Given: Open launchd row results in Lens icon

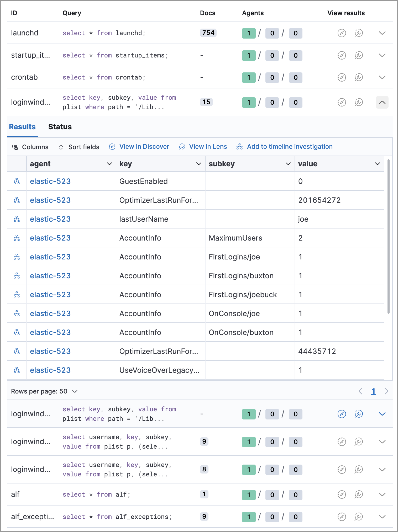Looking at the screenshot, I should click(x=359, y=33).
